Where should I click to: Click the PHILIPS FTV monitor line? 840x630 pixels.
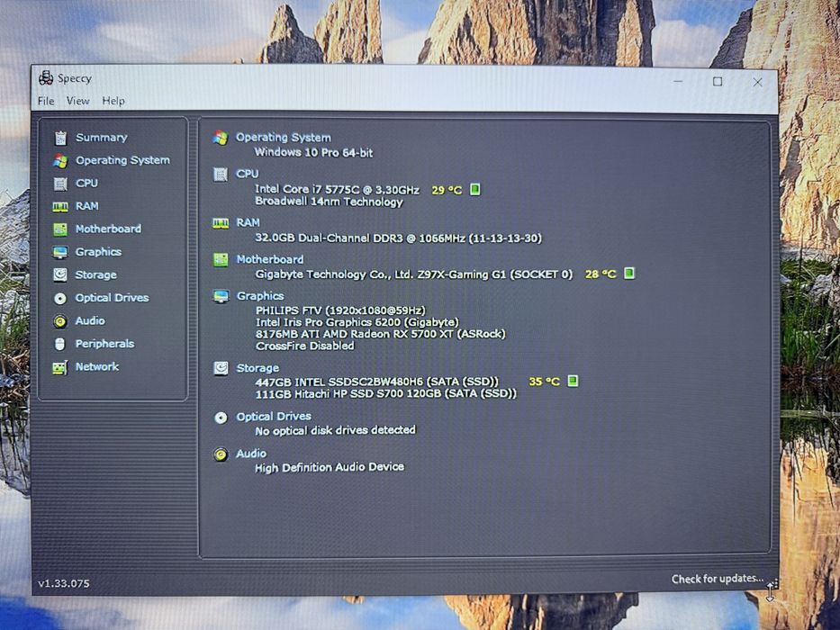click(x=340, y=310)
